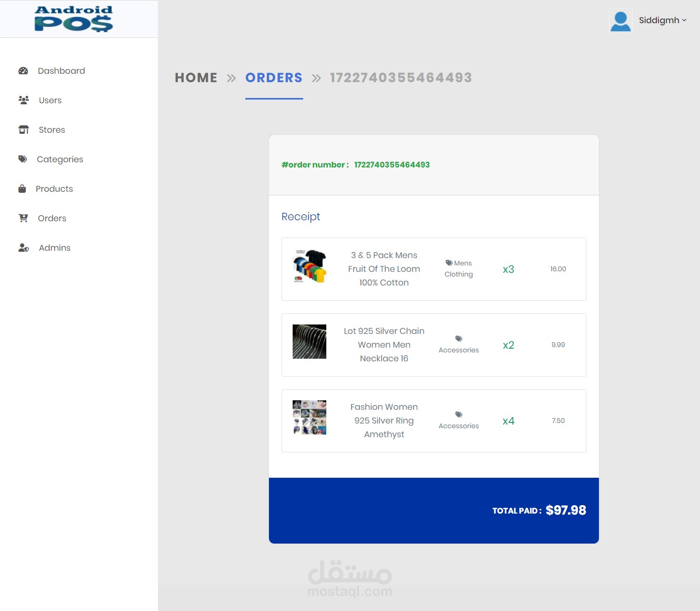
Task: Open the Categories section
Action: click(x=60, y=159)
